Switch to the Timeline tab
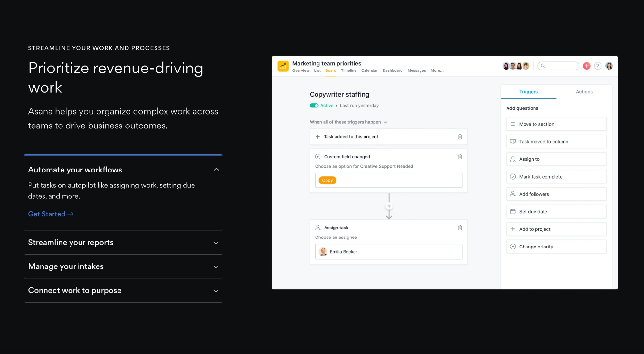Image resolution: width=644 pixels, height=354 pixels. (348, 70)
